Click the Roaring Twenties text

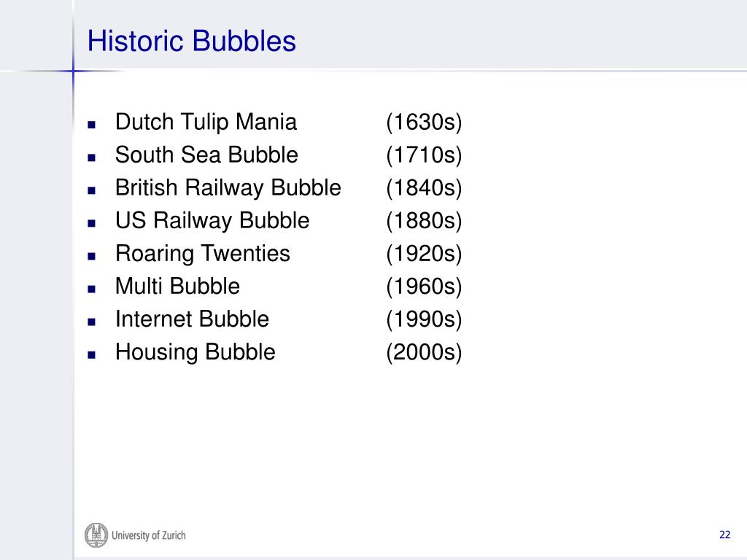203,254
